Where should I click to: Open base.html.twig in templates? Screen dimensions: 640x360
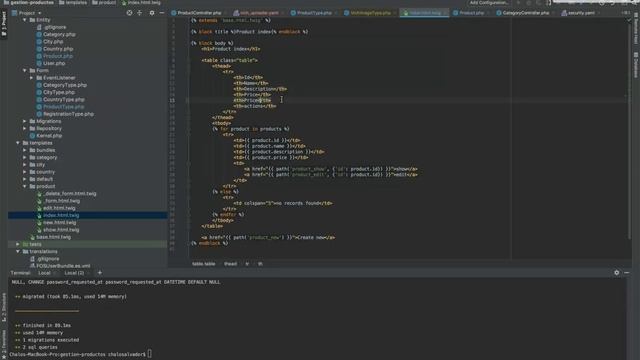pos(53,237)
